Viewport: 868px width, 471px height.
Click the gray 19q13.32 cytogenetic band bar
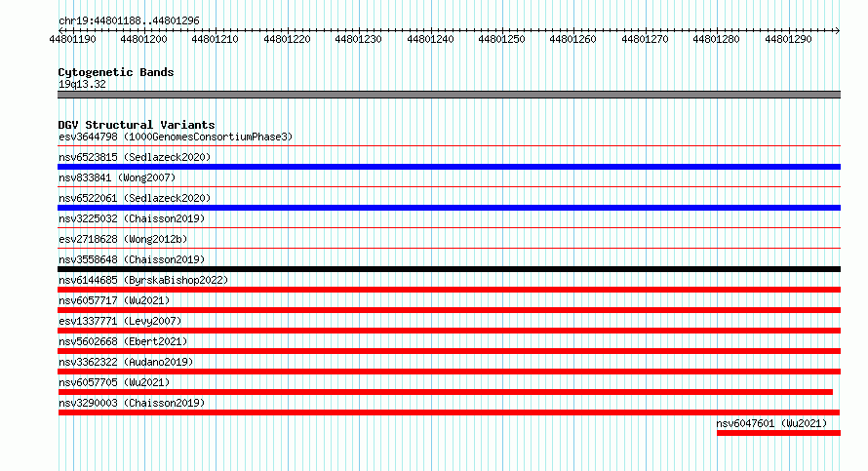pos(449,95)
